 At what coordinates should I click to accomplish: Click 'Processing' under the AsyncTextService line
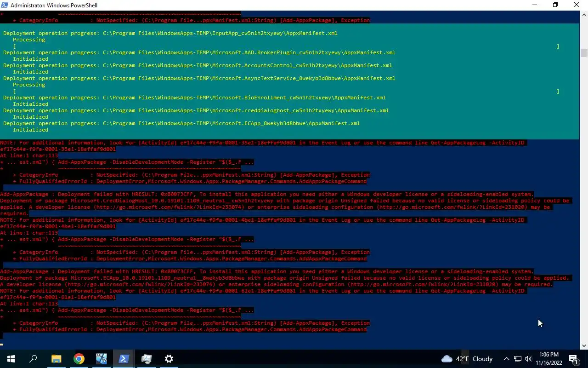tap(29, 85)
